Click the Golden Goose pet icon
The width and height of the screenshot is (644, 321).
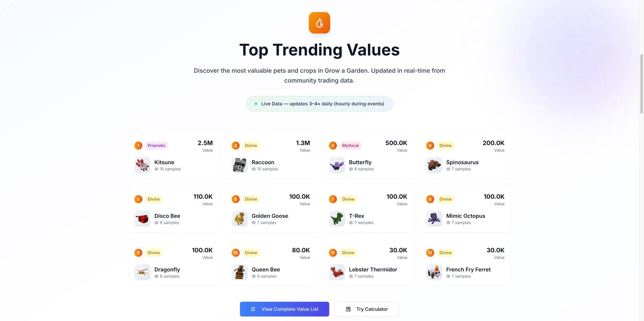pyautogui.click(x=239, y=219)
